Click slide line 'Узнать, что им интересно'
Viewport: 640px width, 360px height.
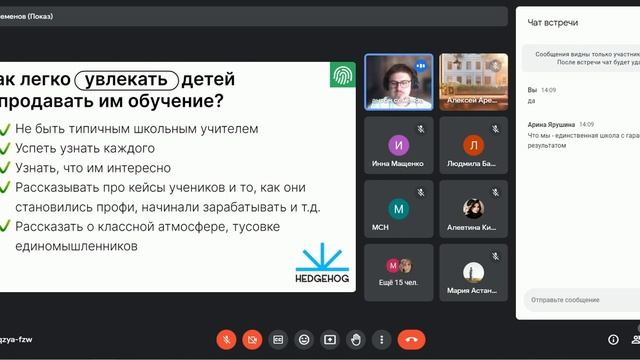click(x=93, y=168)
